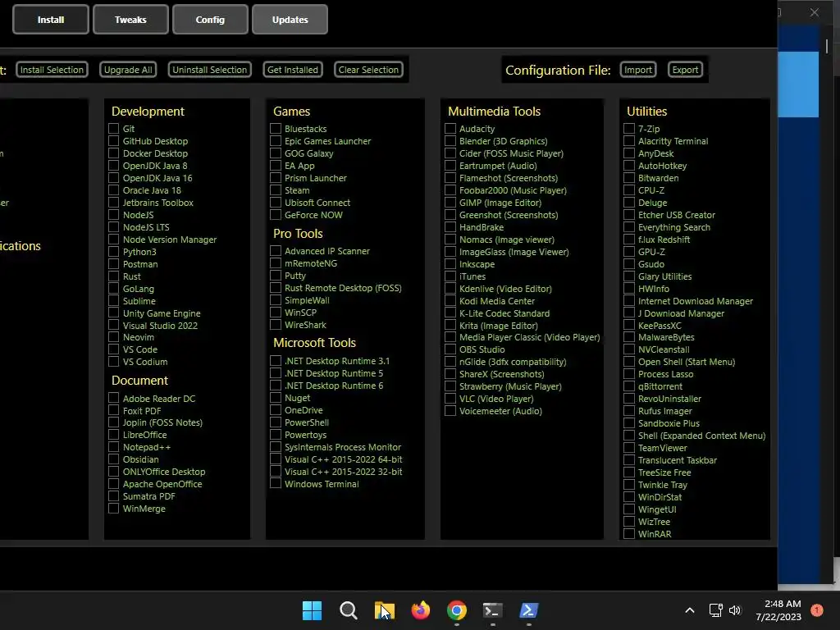The image size is (840, 630).
Task: Click the Uninstall Selection button
Action: pos(209,70)
